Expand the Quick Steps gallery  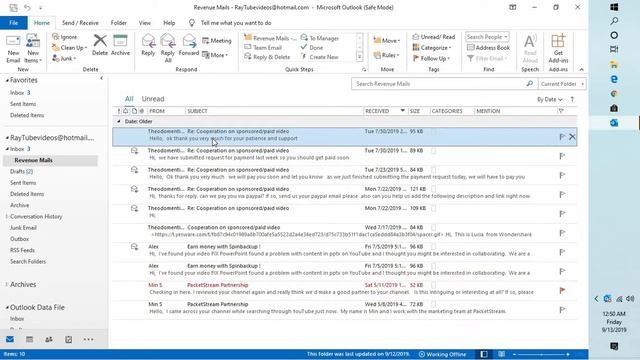point(360,58)
